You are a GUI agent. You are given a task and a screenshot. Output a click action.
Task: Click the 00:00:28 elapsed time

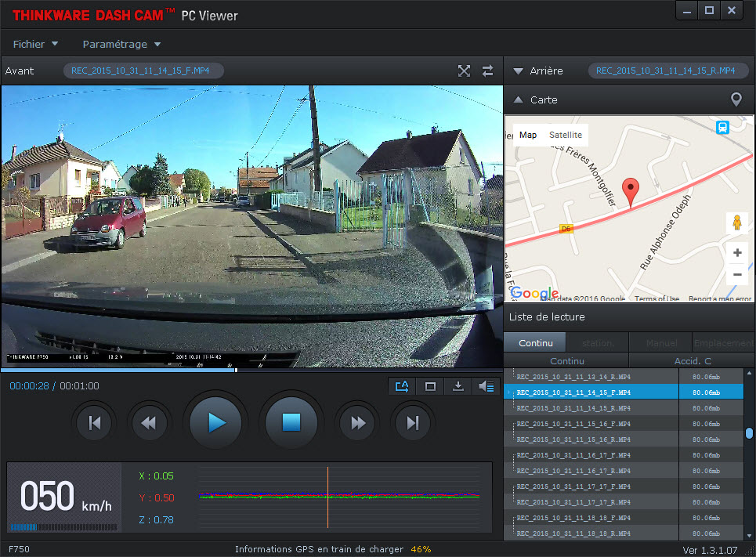tap(30, 385)
